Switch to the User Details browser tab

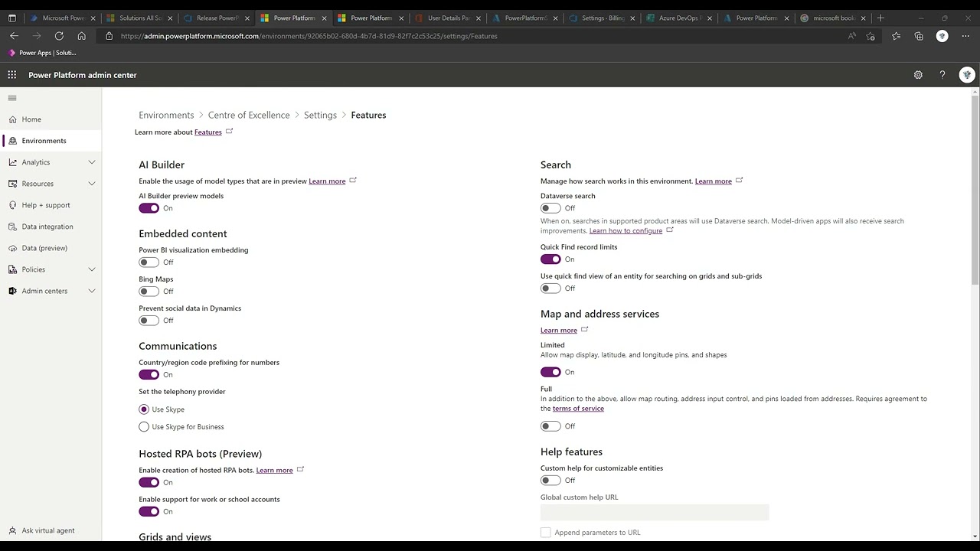(447, 18)
